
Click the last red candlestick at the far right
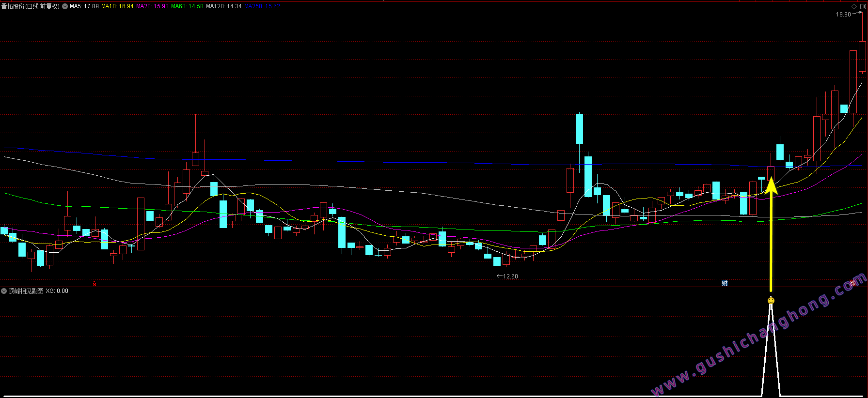(862, 57)
